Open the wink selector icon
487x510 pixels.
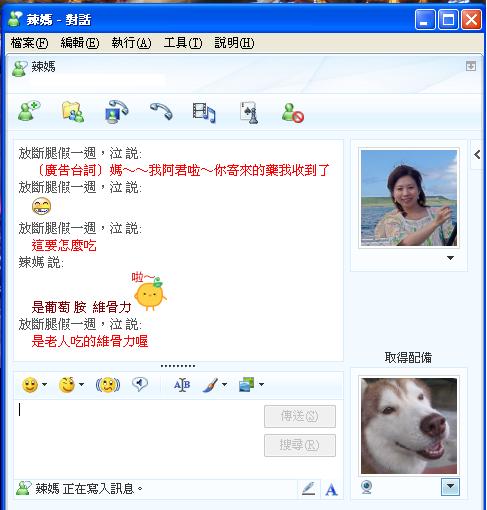(67, 385)
